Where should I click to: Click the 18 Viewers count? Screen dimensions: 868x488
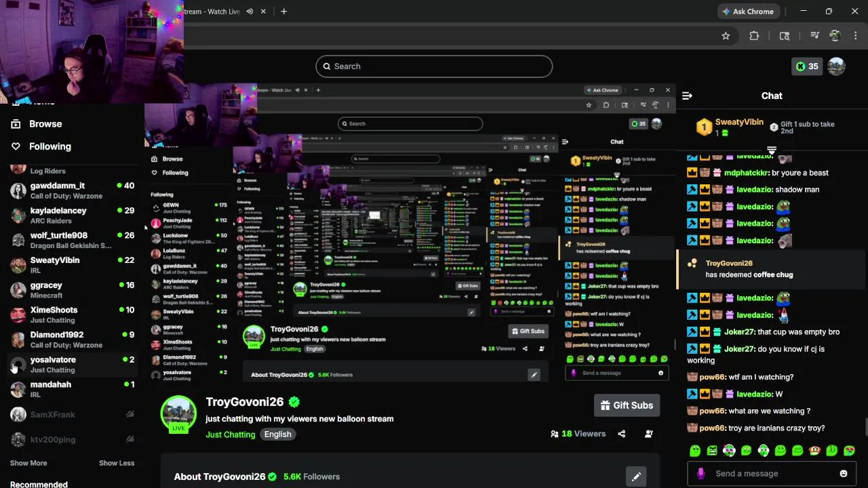coord(578,434)
